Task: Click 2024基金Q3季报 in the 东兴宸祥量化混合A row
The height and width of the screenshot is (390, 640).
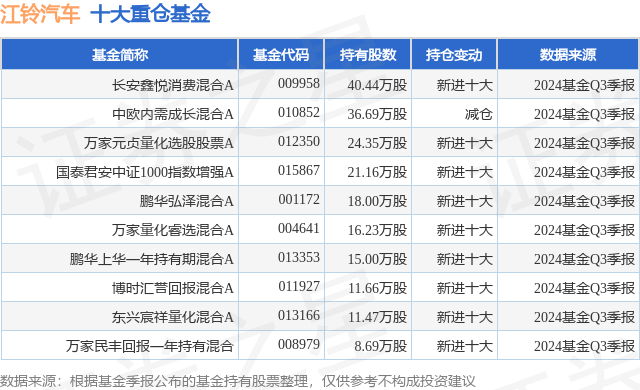Action: [584, 317]
